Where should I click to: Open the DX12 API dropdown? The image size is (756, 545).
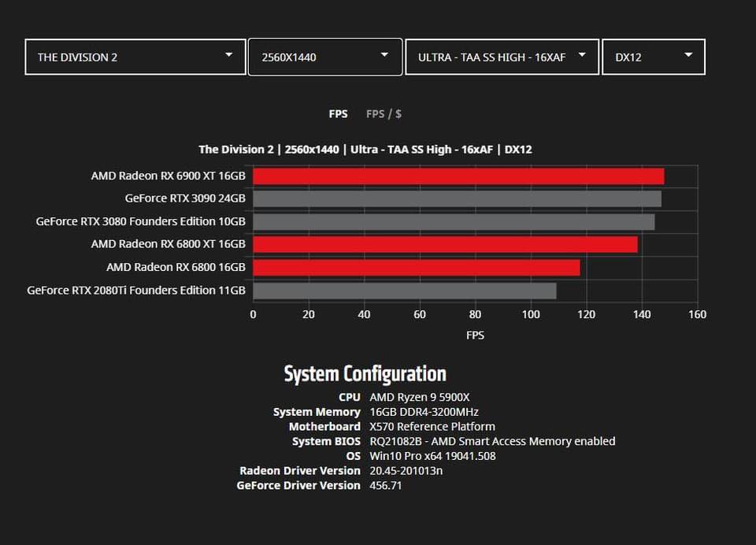pyautogui.click(x=654, y=57)
